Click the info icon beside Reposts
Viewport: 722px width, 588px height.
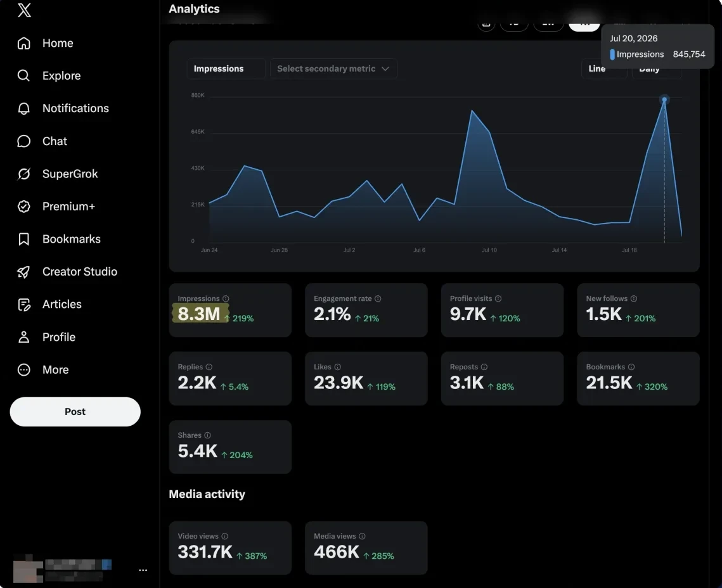484,367
